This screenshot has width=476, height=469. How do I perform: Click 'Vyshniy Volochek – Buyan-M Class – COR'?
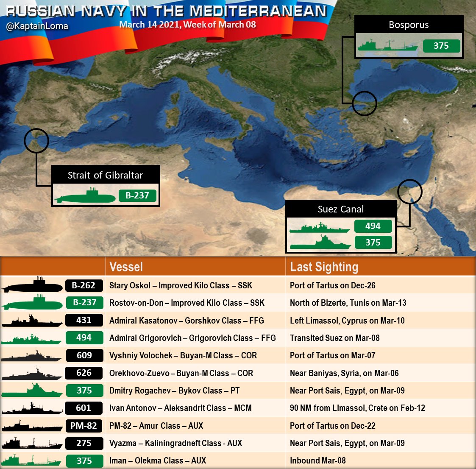tap(183, 355)
